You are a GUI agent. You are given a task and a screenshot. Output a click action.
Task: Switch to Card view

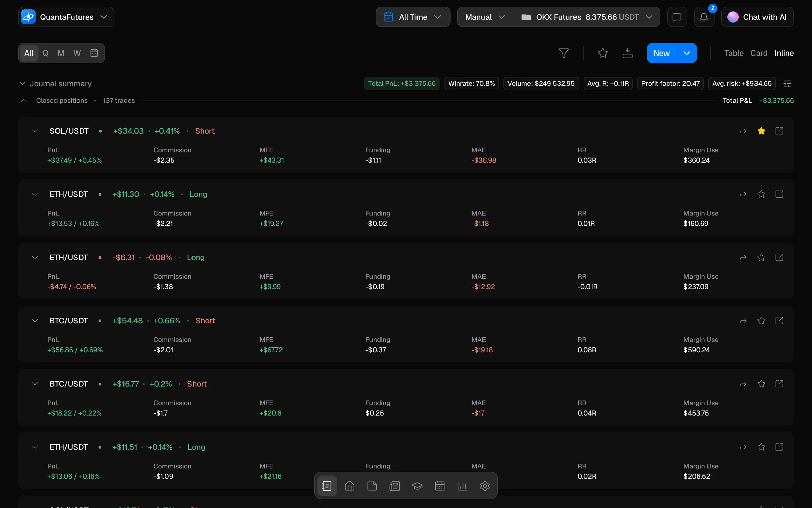pyautogui.click(x=759, y=53)
